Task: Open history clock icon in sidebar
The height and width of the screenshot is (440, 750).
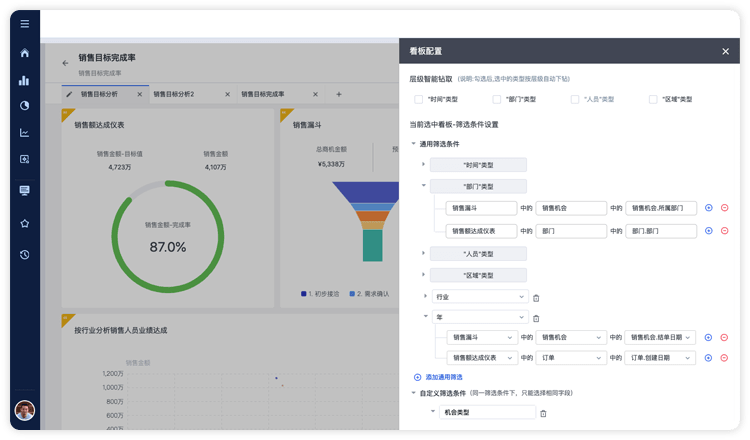Action: pyautogui.click(x=25, y=254)
